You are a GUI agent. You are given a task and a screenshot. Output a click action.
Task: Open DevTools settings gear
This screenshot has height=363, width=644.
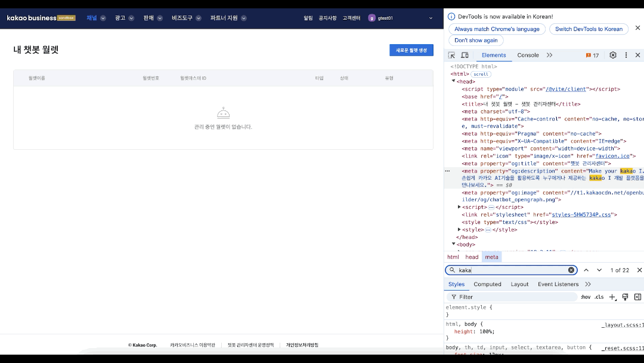click(x=613, y=55)
